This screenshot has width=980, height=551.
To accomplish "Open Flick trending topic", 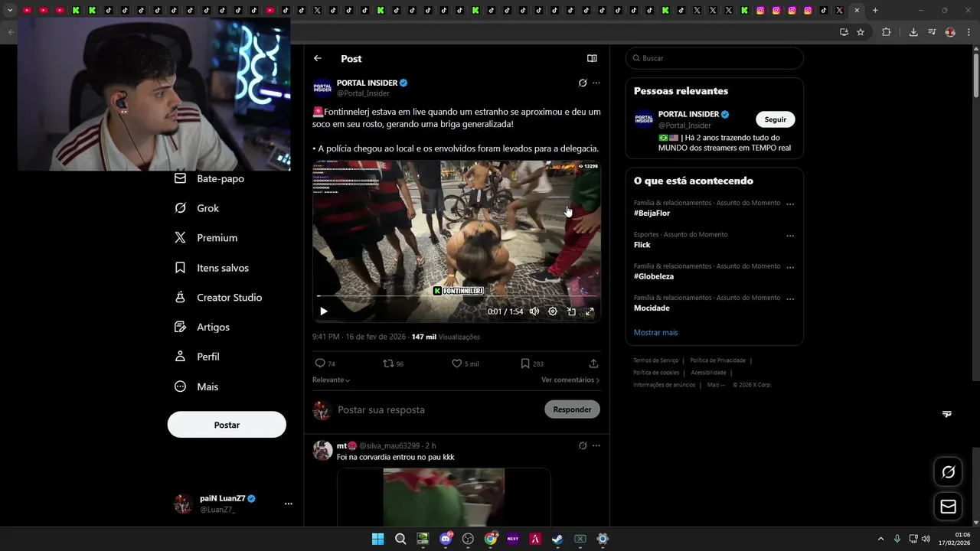I will click(642, 245).
